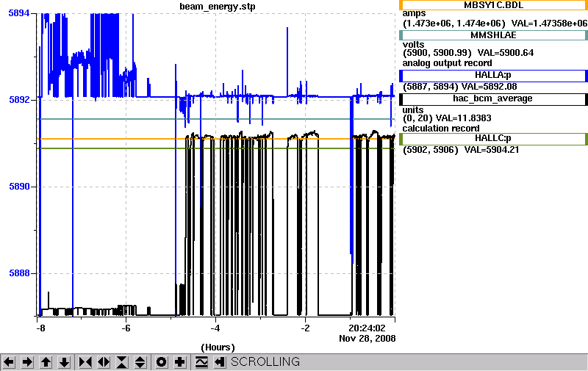Viewport: 588px width, 371px height.
Task: Select the HALLA:p curve legend
Action: pos(493,76)
